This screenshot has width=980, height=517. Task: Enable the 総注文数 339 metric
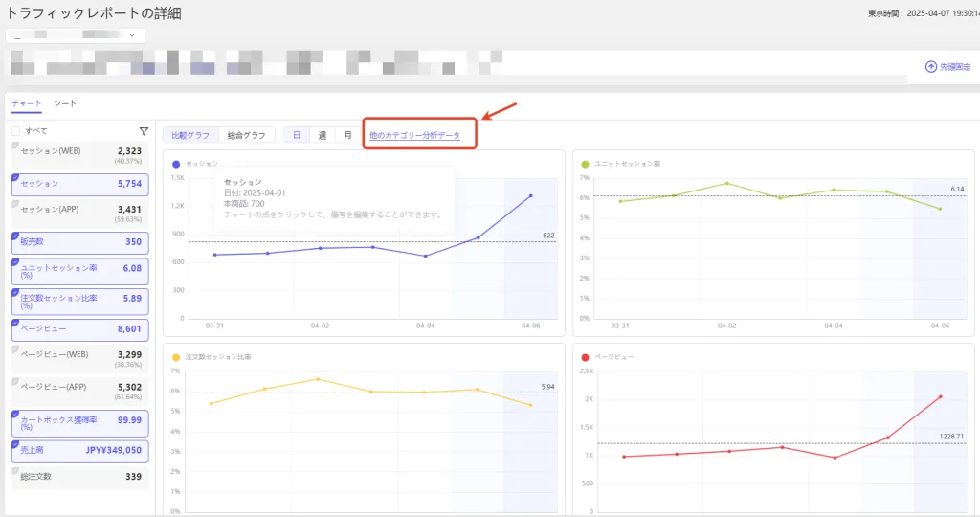[x=80, y=477]
